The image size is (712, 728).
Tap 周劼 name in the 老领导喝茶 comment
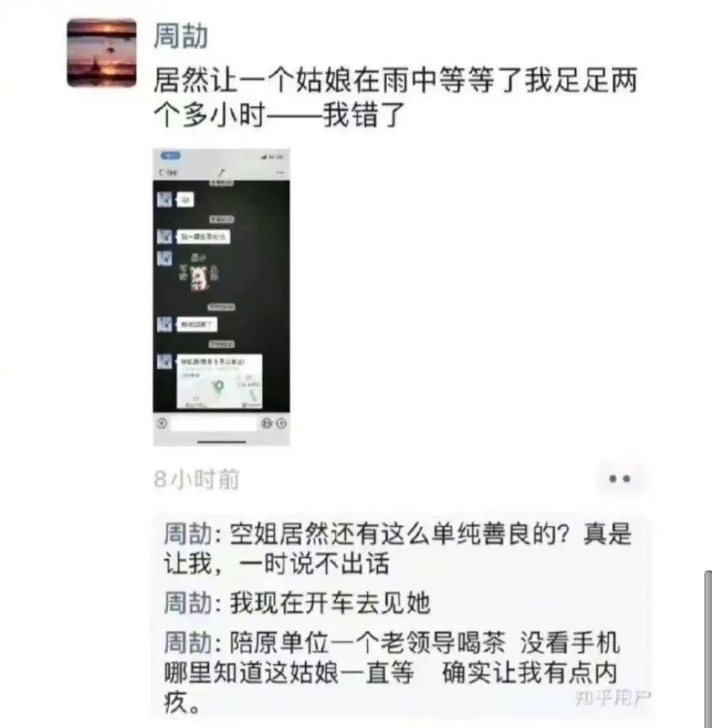(189, 642)
